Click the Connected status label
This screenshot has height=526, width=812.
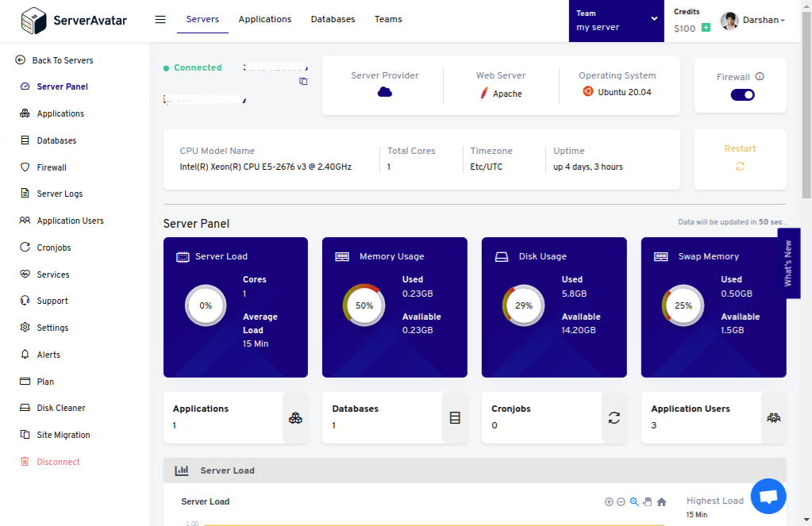[x=198, y=67]
